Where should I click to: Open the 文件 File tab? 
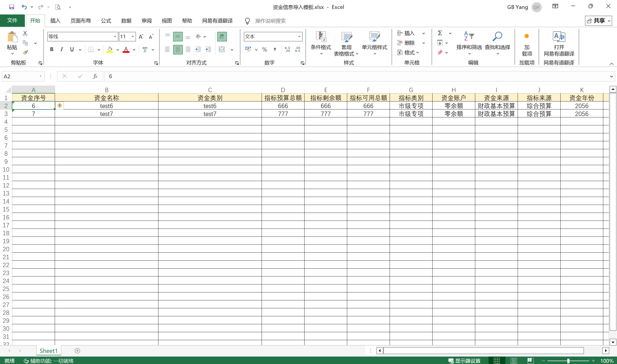tap(12, 20)
